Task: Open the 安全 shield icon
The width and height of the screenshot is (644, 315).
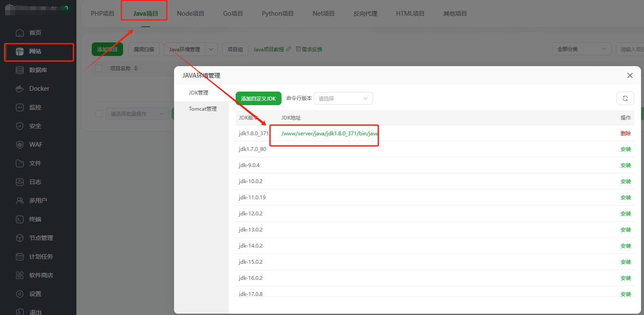Action: [x=20, y=126]
